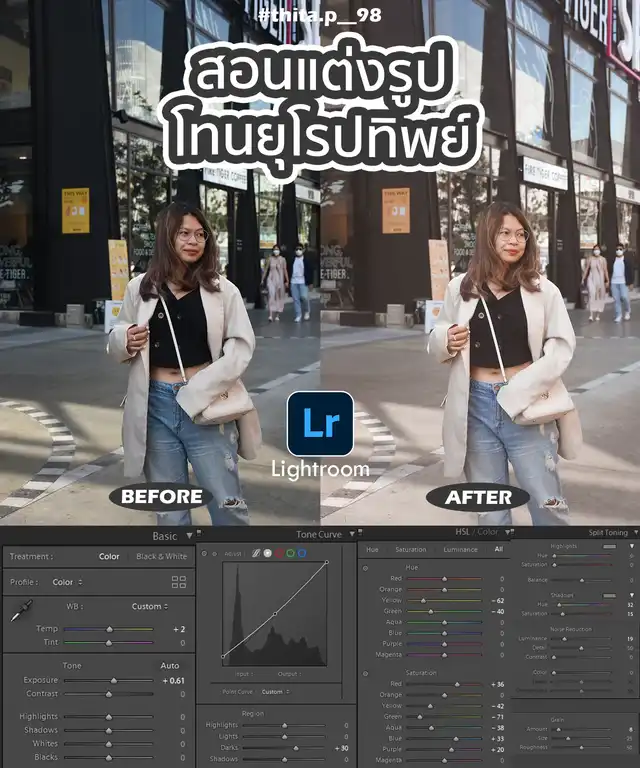The image size is (640, 768).
Task: Open the Profile Color dropdown
Action: tap(67, 581)
